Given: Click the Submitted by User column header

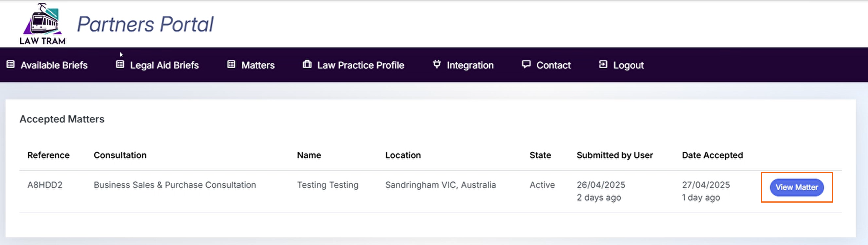Looking at the screenshot, I should point(615,155).
